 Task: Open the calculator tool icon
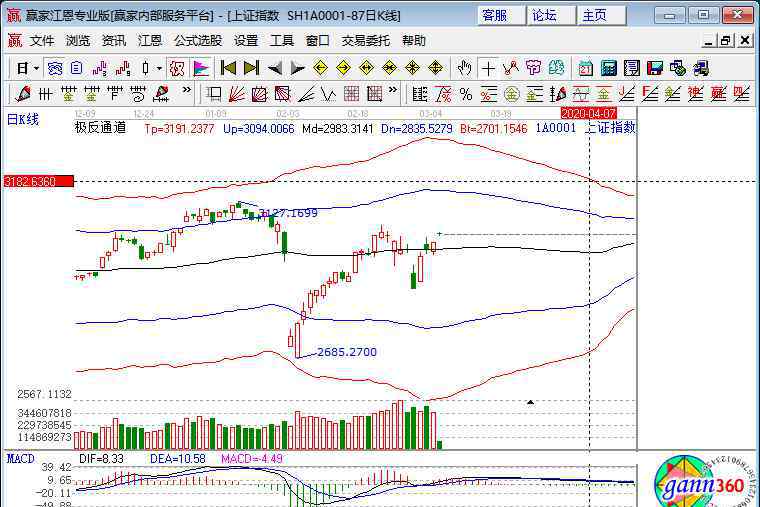[x=609, y=68]
